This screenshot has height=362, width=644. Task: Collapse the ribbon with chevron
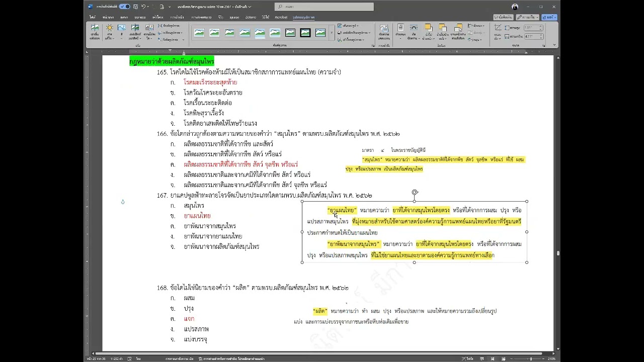click(554, 45)
